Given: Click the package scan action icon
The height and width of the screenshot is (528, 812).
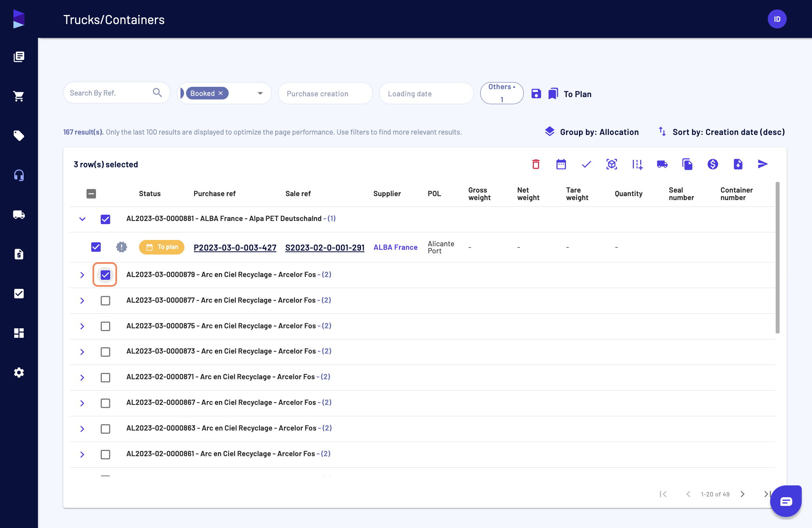Looking at the screenshot, I should pyautogui.click(x=611, y=164).
